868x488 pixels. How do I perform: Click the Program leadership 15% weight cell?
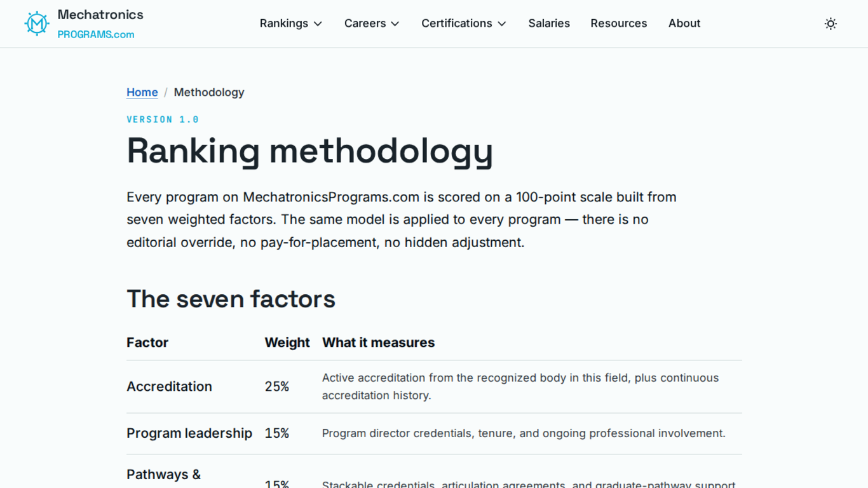[x=277, y=433]
